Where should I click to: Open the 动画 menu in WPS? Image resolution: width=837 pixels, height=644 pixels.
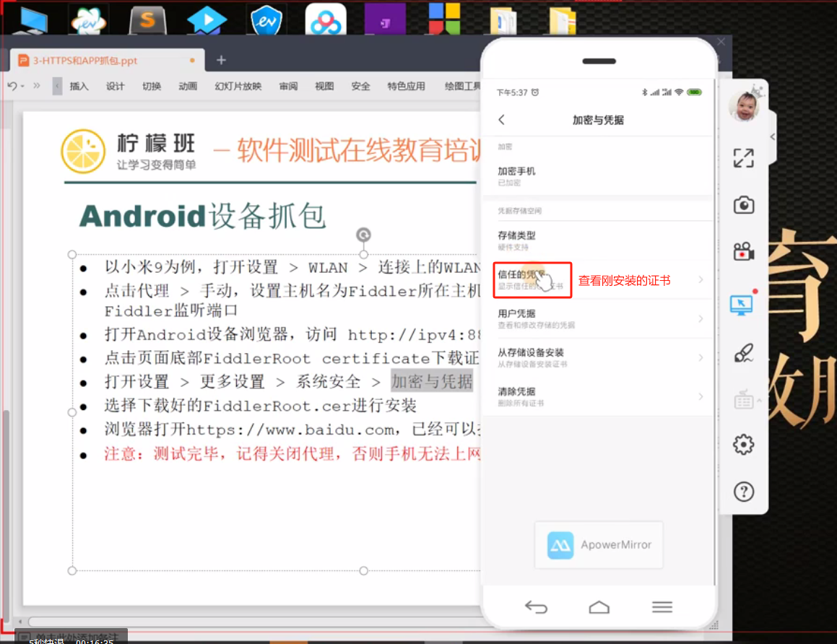tap(188, 86)
